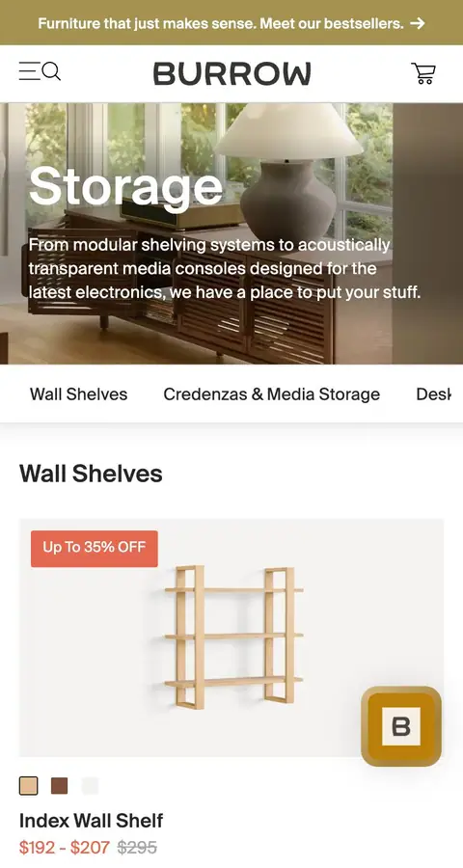Click the arrow in the bestsellers banner

[x=418, y=23]
